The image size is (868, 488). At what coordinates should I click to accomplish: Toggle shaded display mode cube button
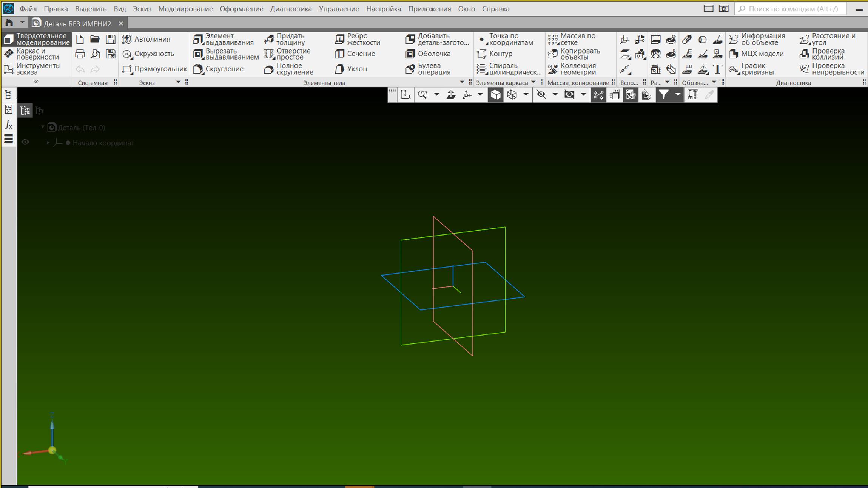[495, 95]
